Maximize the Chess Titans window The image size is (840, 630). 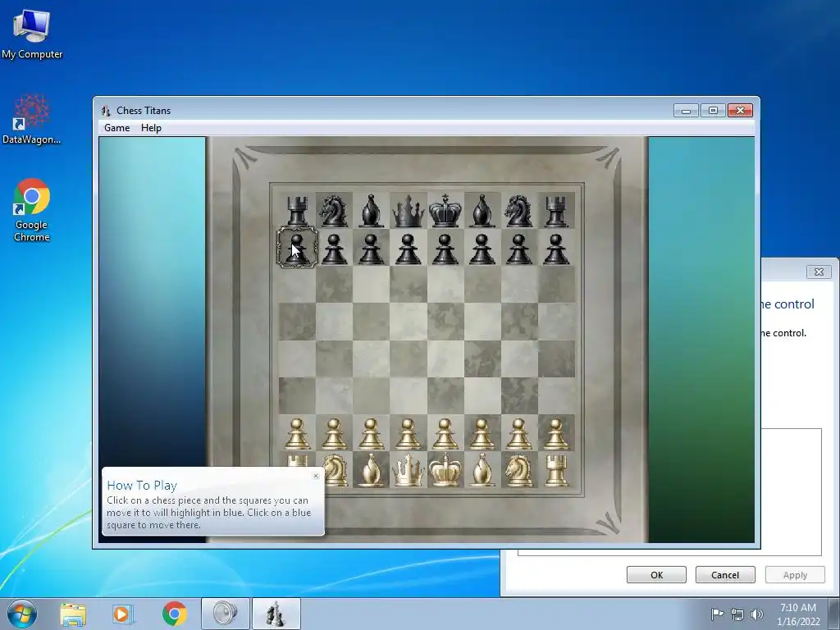[713, 111]
